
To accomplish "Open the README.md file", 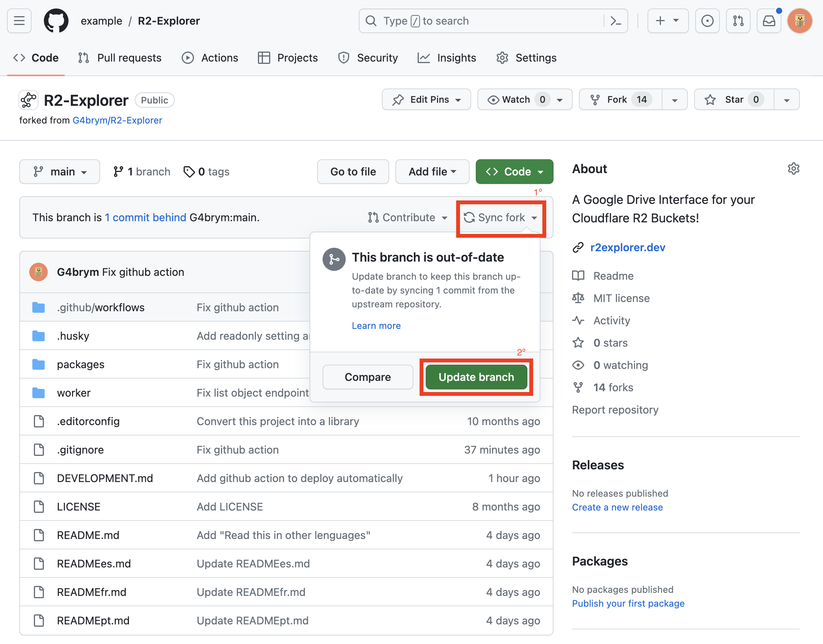I will click(x=88, y=535).
